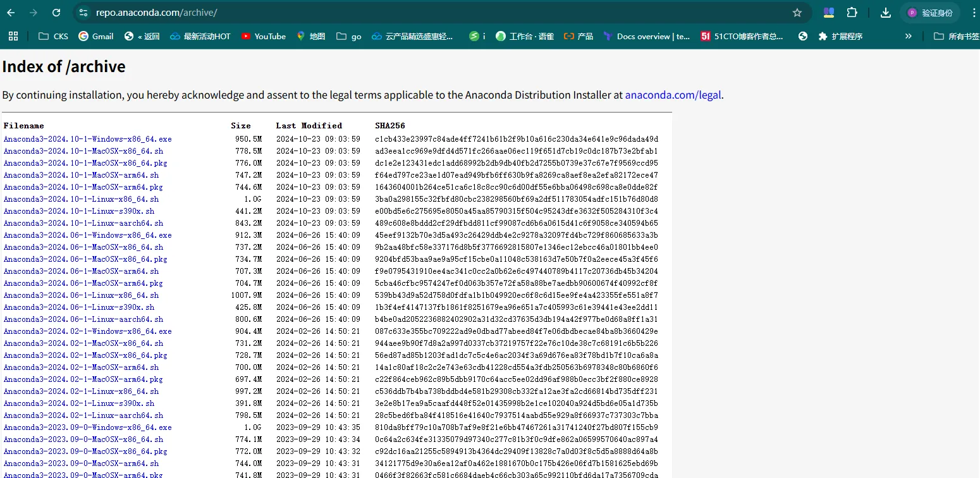The image size is (980, 478).
Task: Click the hash starting with c1cb433e23997c84
Action: [517, 139]
